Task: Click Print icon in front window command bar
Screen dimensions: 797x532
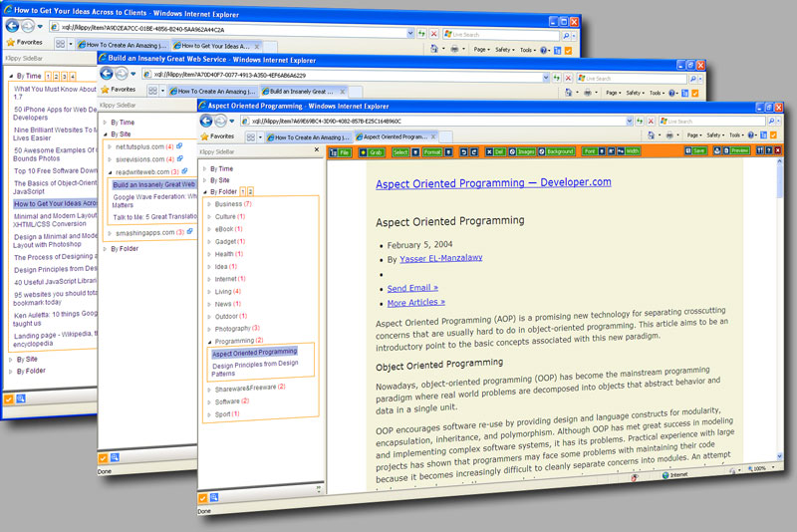Action: [669, 135]
